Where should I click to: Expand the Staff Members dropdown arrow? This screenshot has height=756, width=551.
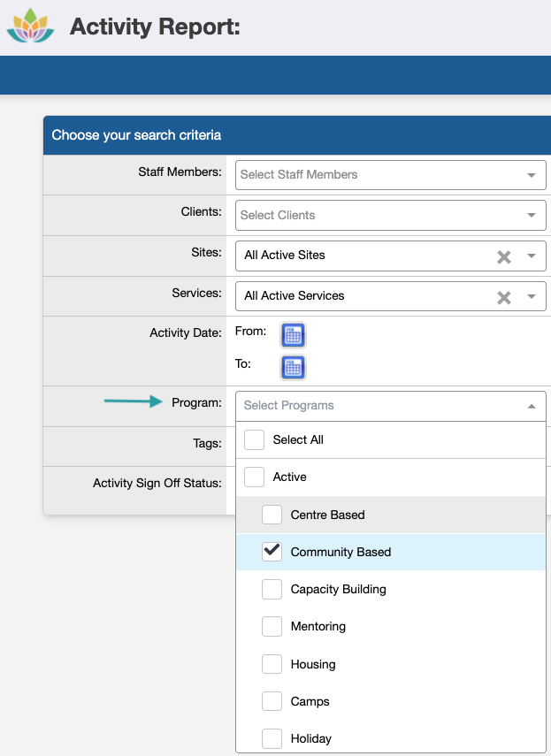(532, 175)
